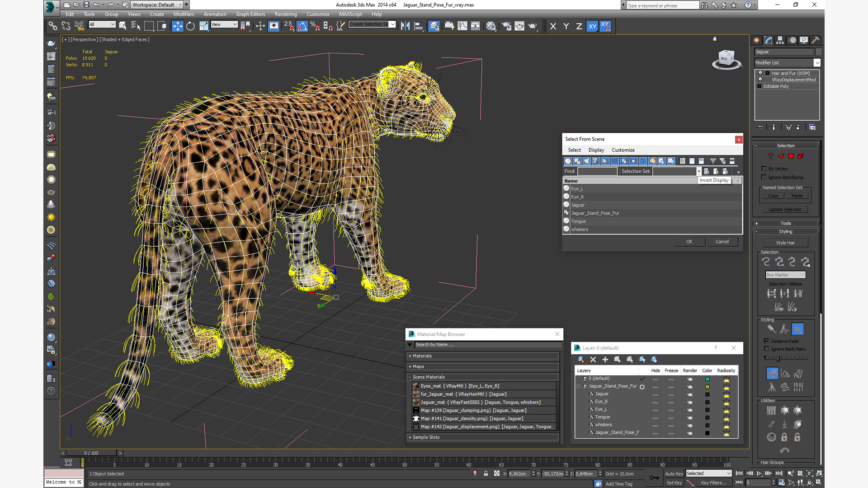Add selected objects to layer plus icon
The width and height of the screenshot is (868, 488).
[605, 359]
